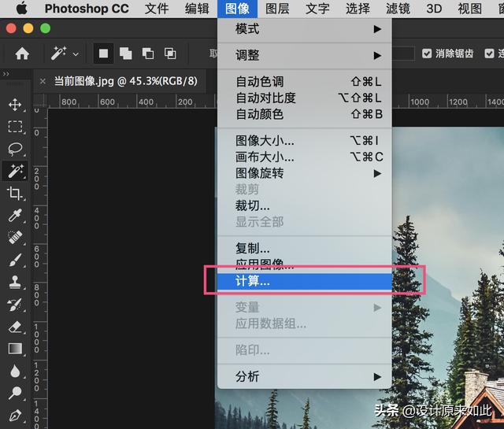Open the 选择 menu
Image resolution: width=504 pixels, height=429 pixels.
(358, 9)
